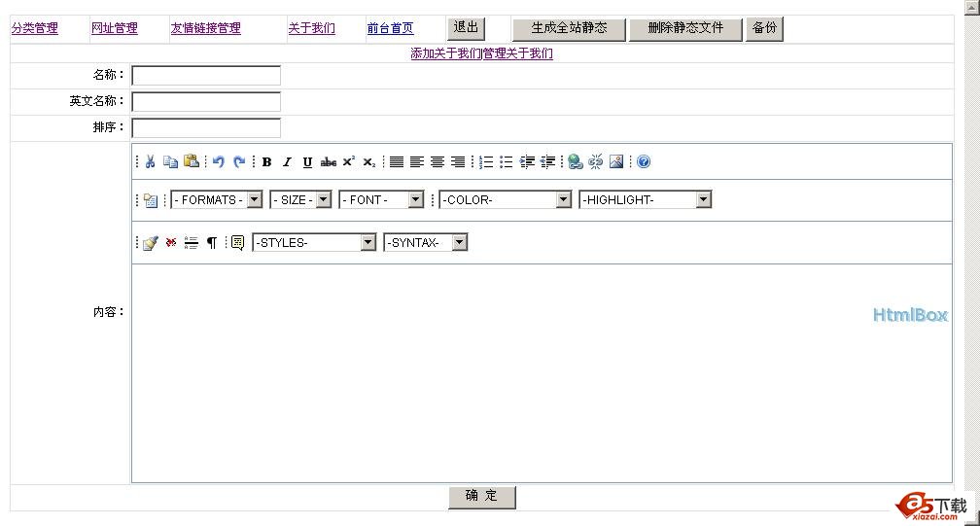980x526 pixels.
Task: Toggle italic formatting
Action: [287, 162]
